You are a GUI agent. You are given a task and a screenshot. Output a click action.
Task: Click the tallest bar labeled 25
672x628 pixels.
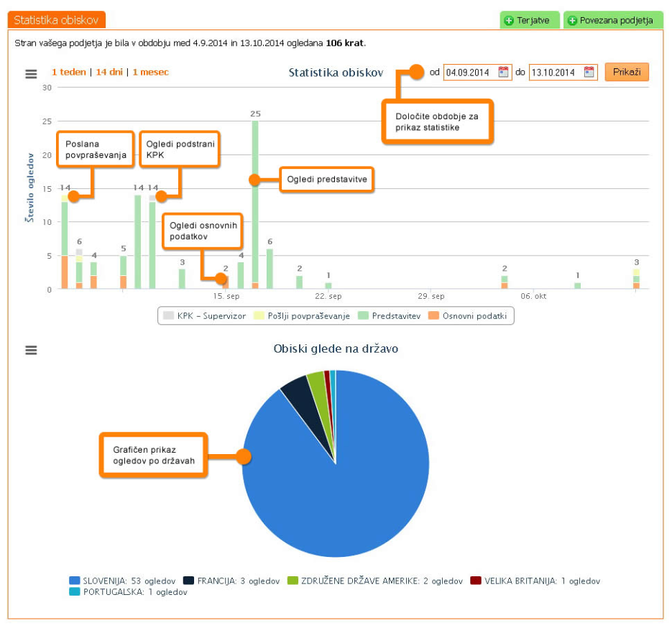click(x=255, y=201)
